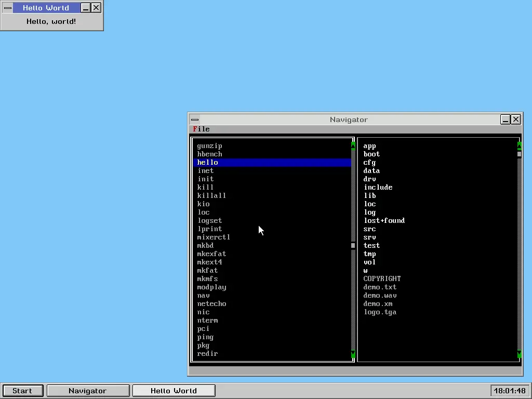Click left panel scroll up arrow
Image resolution: width=532 pixels, height=399 pixels.
(x=353, y=145)
